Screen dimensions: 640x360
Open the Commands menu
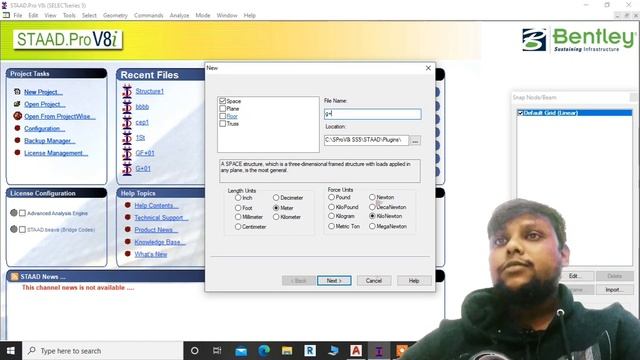click(149, 15)
